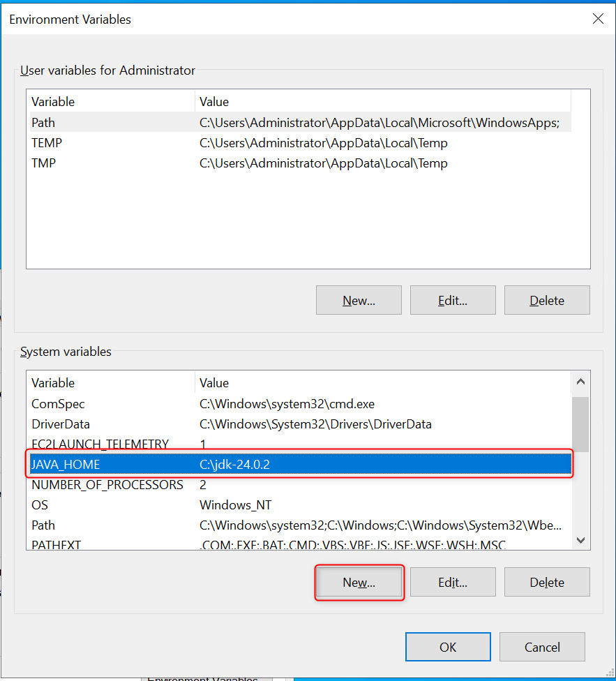616x681 pixels.
Task: Click the system variables Value column header
Action: tap(383, 383)
